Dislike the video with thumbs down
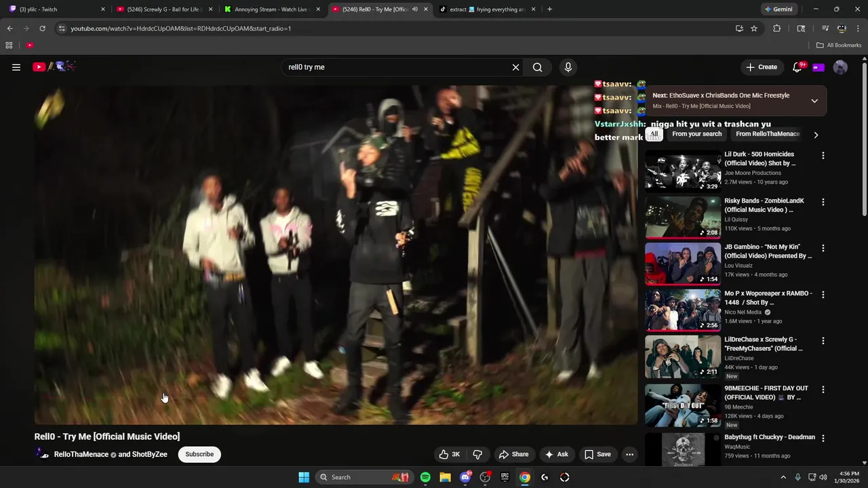Image resolution: width=868 pixels, height=488 pixels. click(477, 454)
